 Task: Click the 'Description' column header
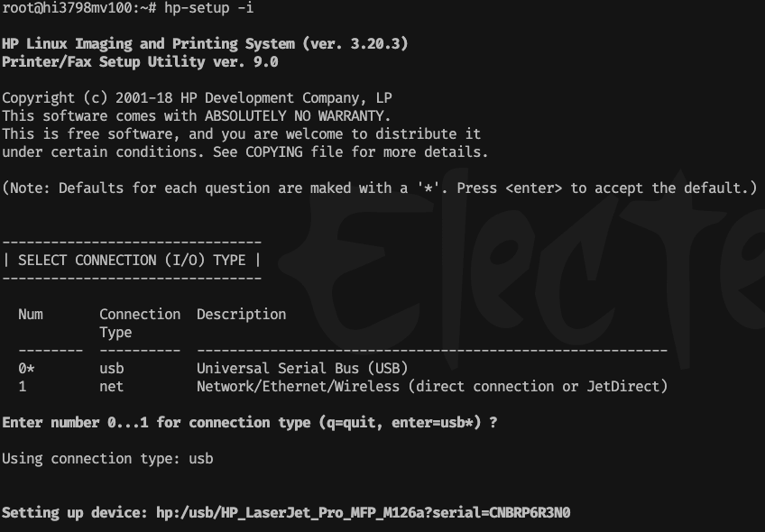(241, 314)
